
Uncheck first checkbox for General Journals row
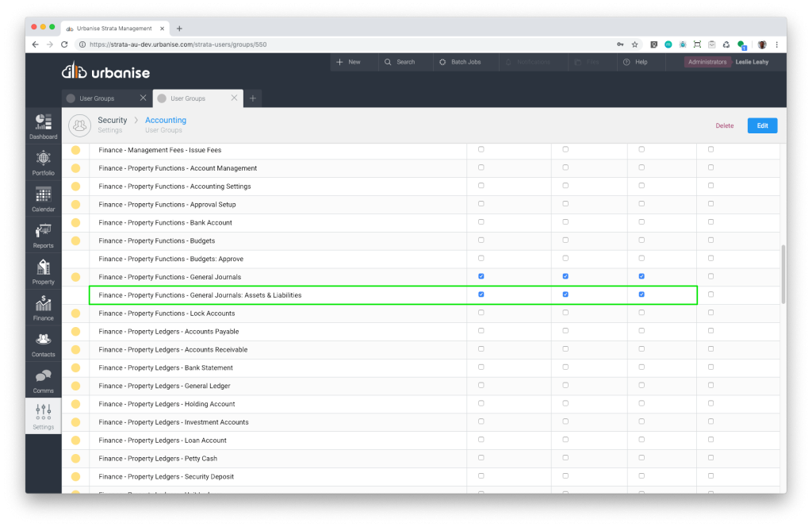(x=481, y=276)
